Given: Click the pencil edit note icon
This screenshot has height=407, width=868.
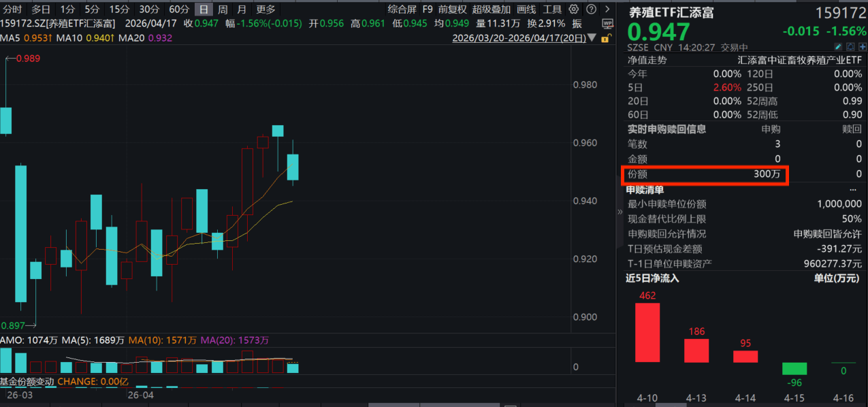Looking at the screenshot, I should [839, 48].
